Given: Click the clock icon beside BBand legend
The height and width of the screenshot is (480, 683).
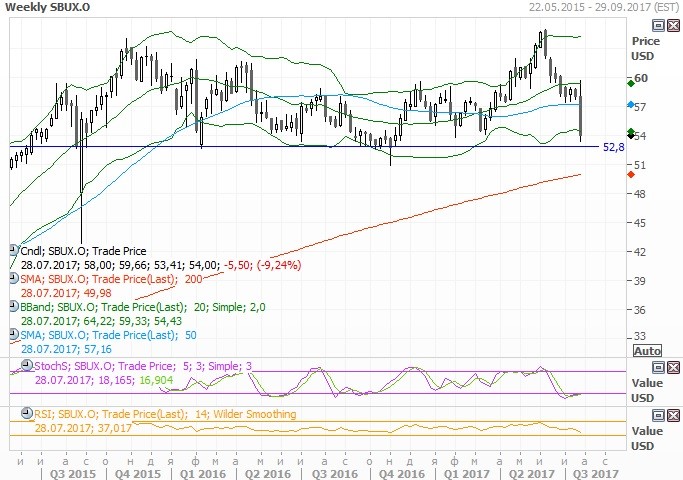Looking at the screenshot, I should click(14, 306).
